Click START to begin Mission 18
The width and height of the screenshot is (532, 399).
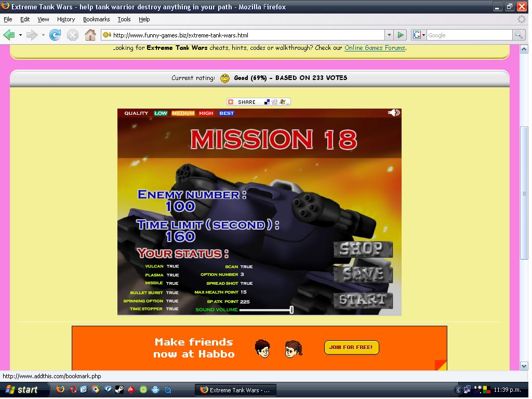[x=363, y=300]
